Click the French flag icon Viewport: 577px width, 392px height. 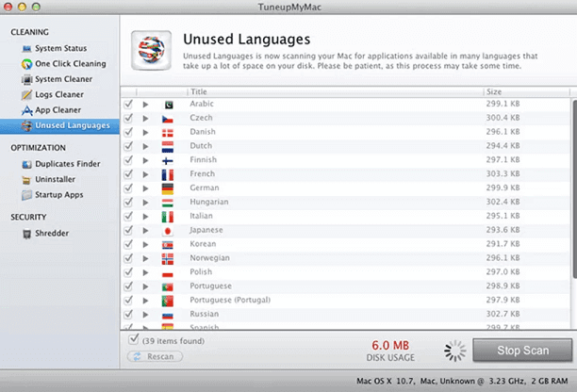[168, 175]
